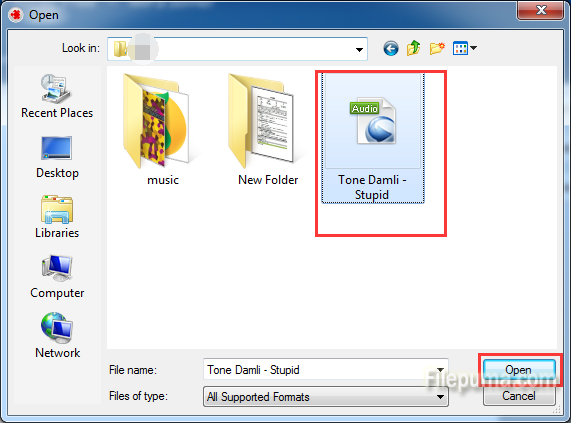The image size is (571, 423).
Task: Go up one folder level icon
Action: 414,48
